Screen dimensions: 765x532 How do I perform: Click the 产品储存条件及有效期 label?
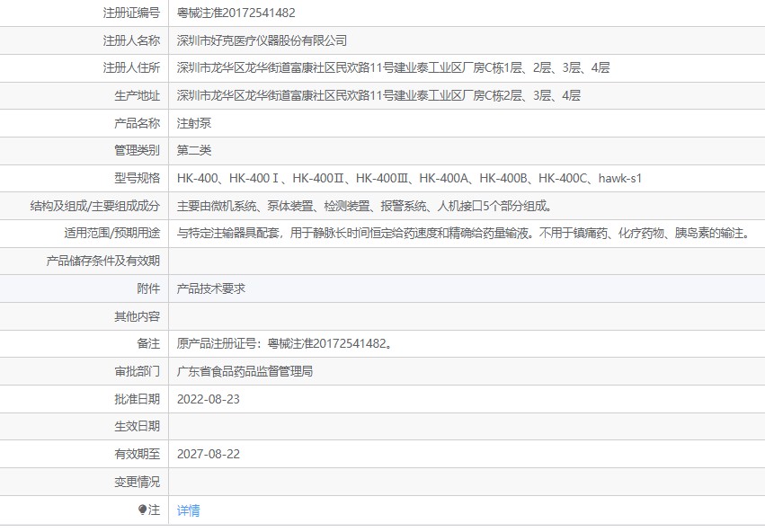click(103, 262)
